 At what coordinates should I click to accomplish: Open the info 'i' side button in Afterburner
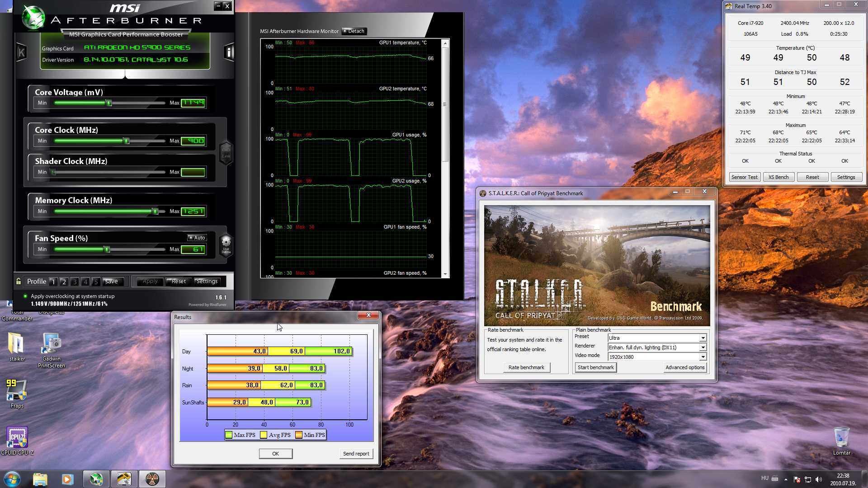pos(229,52)
